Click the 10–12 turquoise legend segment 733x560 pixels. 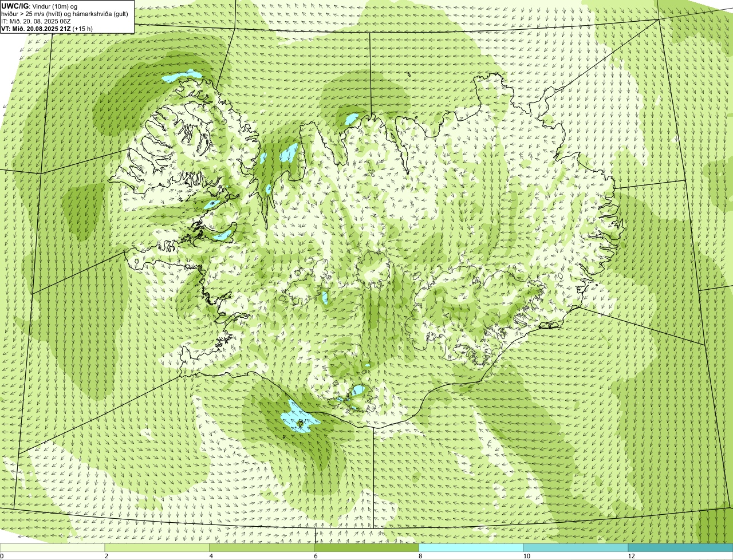point(576,548)
